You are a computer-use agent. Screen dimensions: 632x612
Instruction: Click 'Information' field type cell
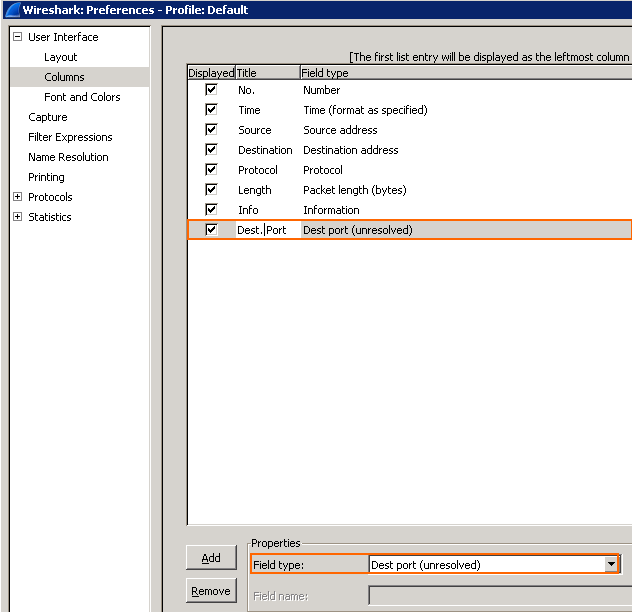point(331,210)
